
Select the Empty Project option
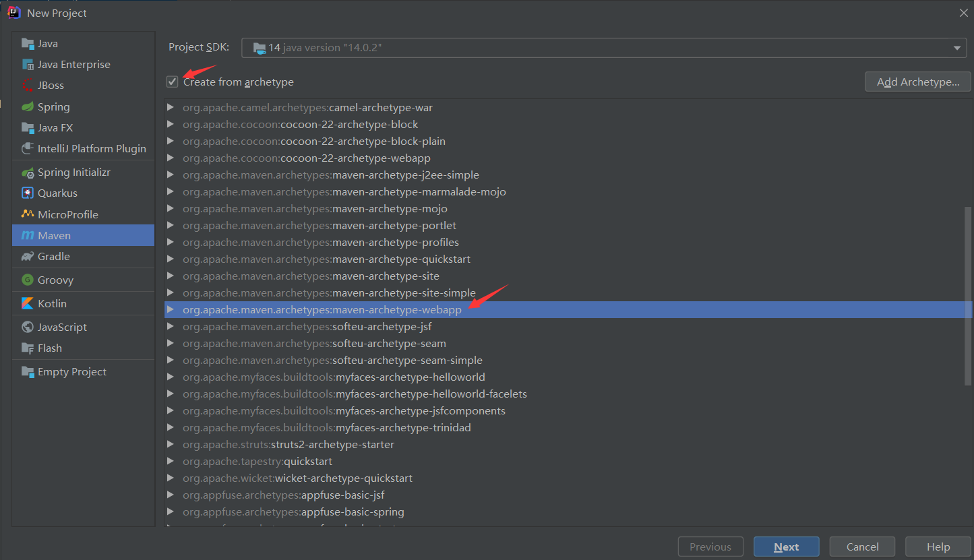(x=71, y=371)
